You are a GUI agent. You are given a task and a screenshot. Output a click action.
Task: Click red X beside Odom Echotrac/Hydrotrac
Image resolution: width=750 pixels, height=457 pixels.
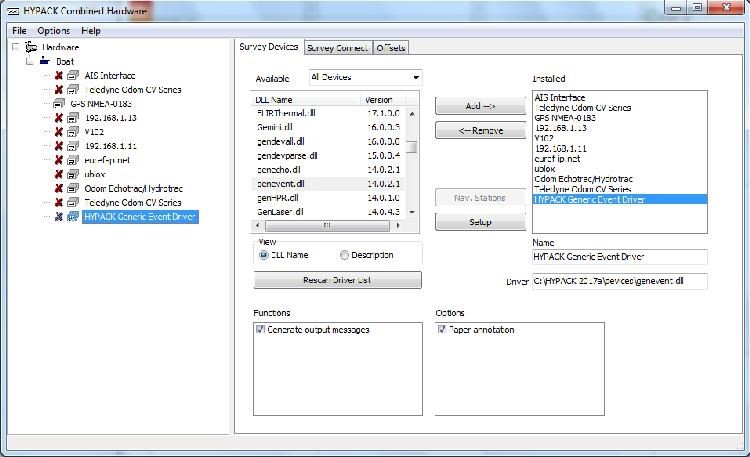(x=59, y=188)
